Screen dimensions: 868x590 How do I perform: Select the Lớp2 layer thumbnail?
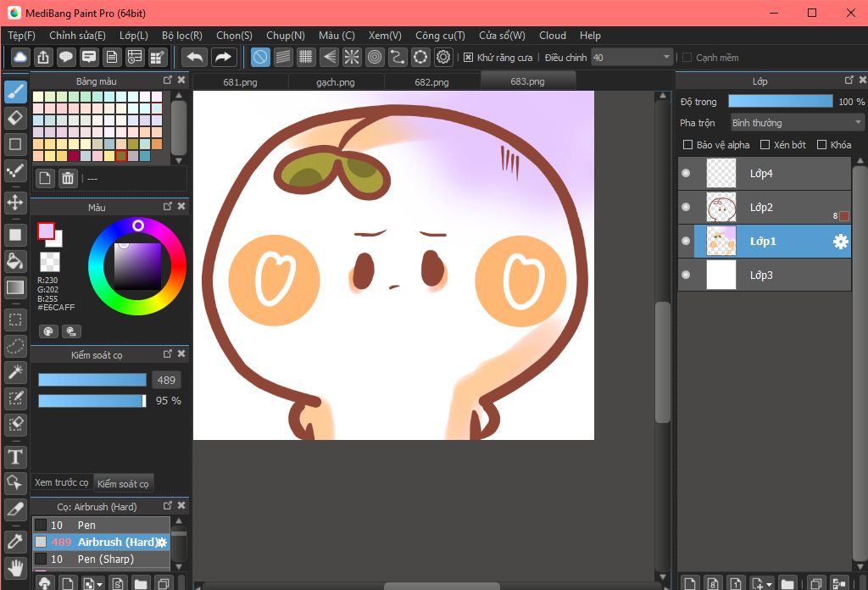click(x=721, y=207)
